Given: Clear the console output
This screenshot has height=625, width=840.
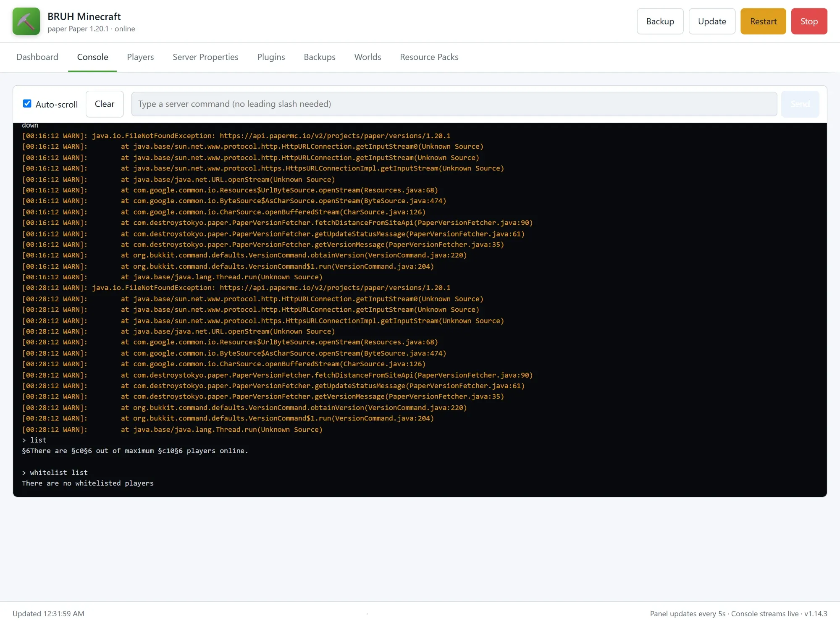Looking at the screenshot, I should tap(105, 104).
